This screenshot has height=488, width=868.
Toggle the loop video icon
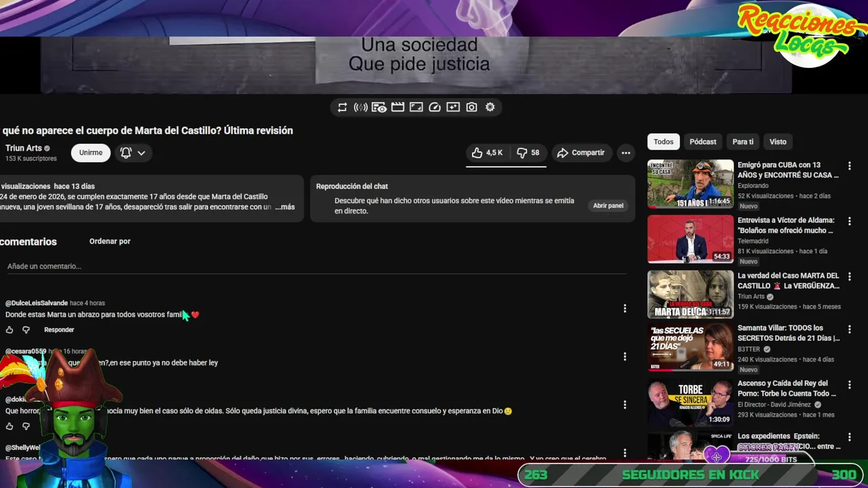point(342,107)
